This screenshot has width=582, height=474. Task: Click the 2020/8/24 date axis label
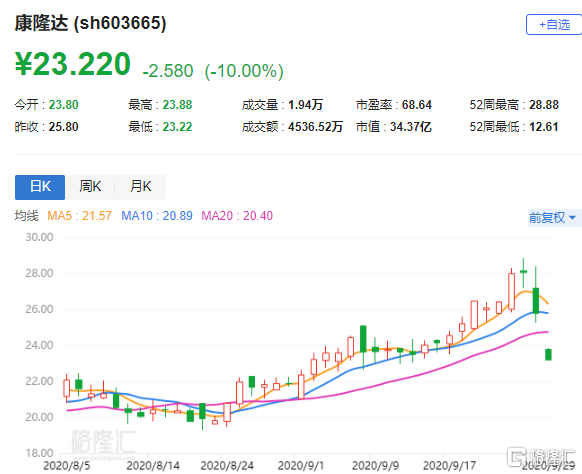click(x=227, y=465)
